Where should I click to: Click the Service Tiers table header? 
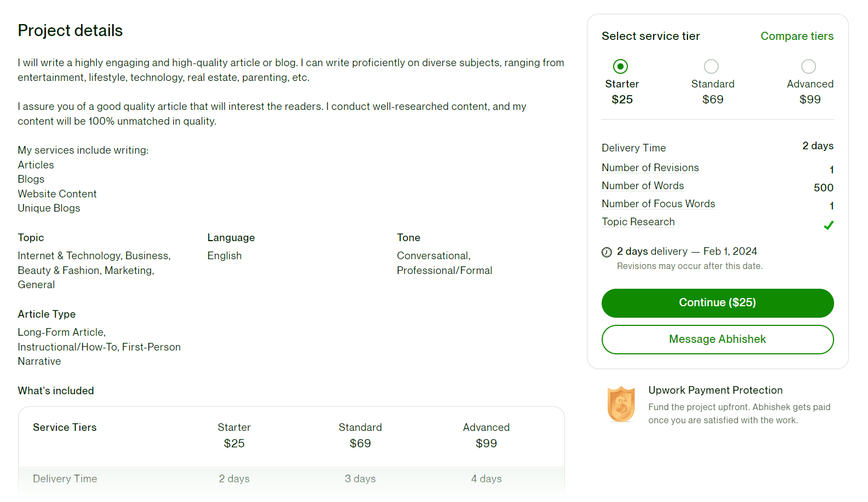65,428
